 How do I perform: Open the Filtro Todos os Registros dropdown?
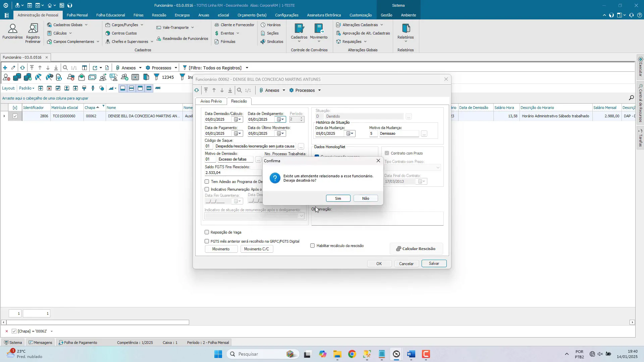click(x=247, y=68)
